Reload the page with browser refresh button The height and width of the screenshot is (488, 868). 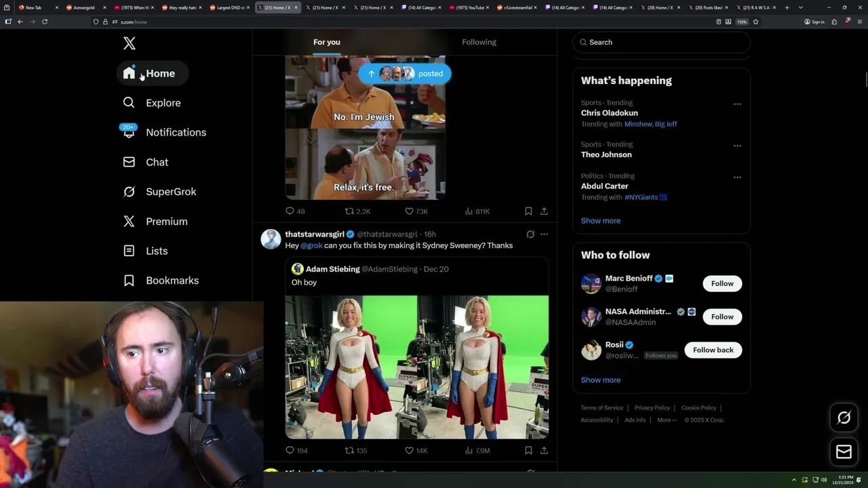click(45, 22)
